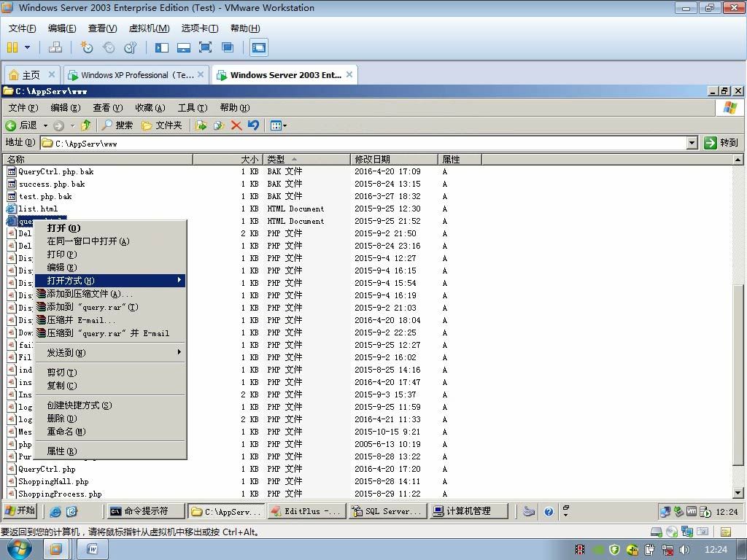Open Internet Explorer from guest quick launch
Viewport: 747px width, 560px height.
pyautogui.click(x=55, y=511)
